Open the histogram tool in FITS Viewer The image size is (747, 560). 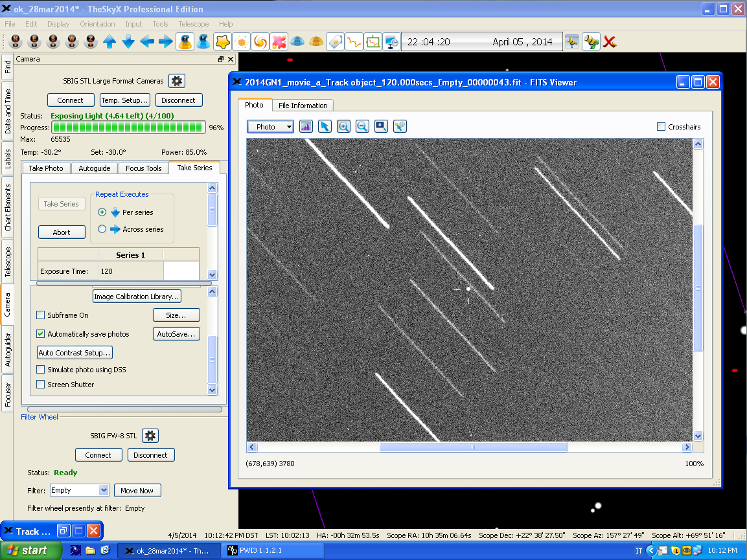pyautogui.click(x=306, y=126)
